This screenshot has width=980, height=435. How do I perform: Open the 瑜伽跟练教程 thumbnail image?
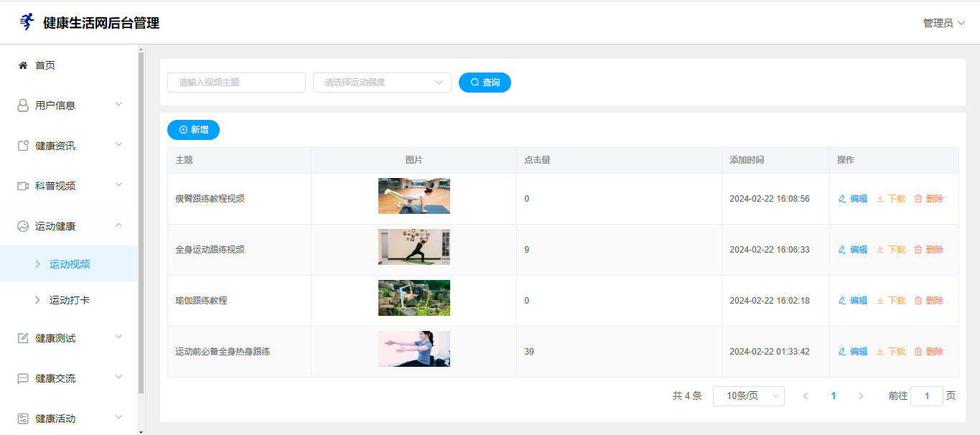click(x=414, y=298)
